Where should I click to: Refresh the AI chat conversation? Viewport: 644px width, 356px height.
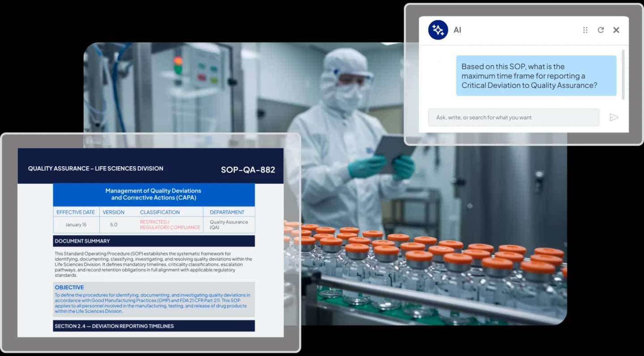pos(601,30)
